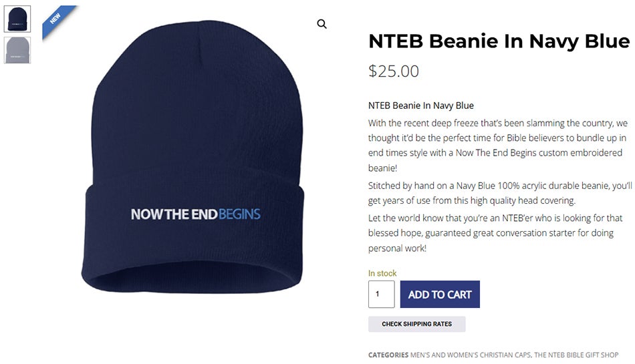The height and width of the screenshot is (364, 635).
Task: Open Men's and Women's Christian Caps category
Action: click(x=469, y=355)
